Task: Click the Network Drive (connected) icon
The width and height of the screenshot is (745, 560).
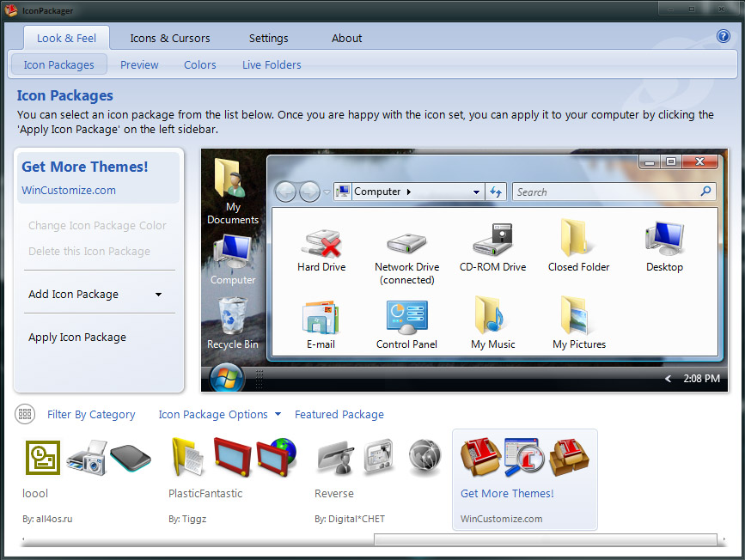Action: pos(406,243)
